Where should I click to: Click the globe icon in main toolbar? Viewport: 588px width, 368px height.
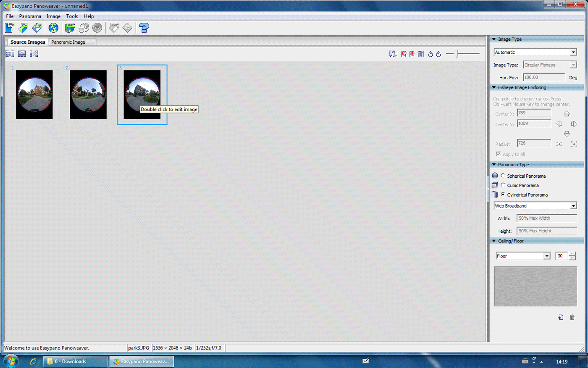click(x=53, y=28)
